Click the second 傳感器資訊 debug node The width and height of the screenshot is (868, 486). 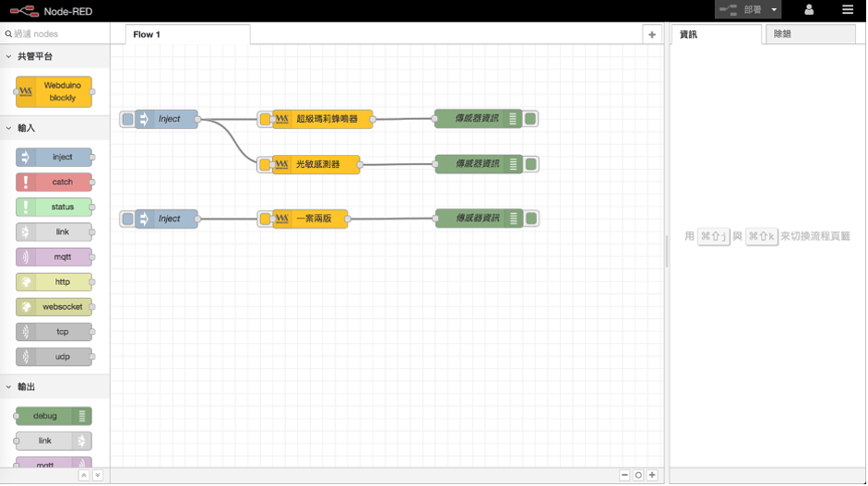479,164
